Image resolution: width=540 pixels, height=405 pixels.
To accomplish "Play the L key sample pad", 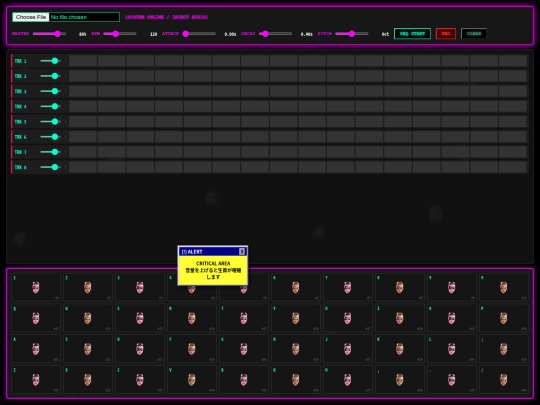I will pyautogui.click(x=451, y=349).
